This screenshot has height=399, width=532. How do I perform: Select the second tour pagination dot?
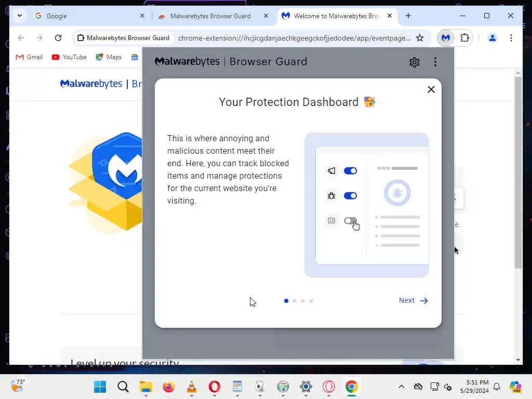295,301
